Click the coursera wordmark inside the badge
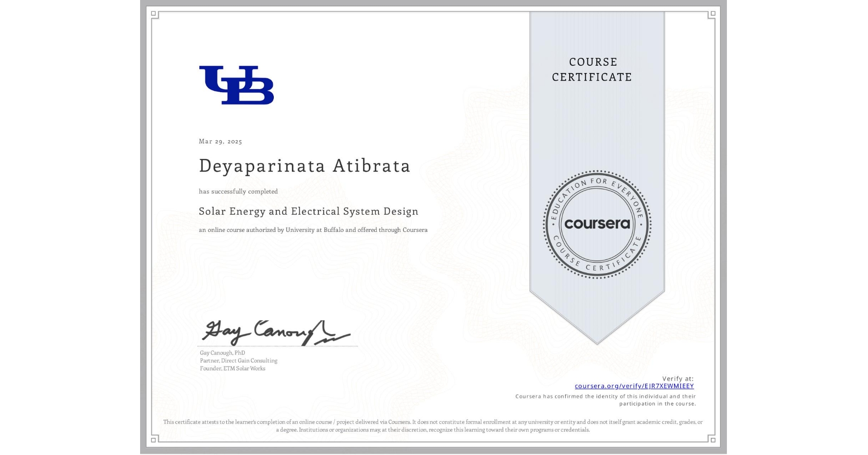This screenshot has height=455, width=868. (x=597, y=225)
